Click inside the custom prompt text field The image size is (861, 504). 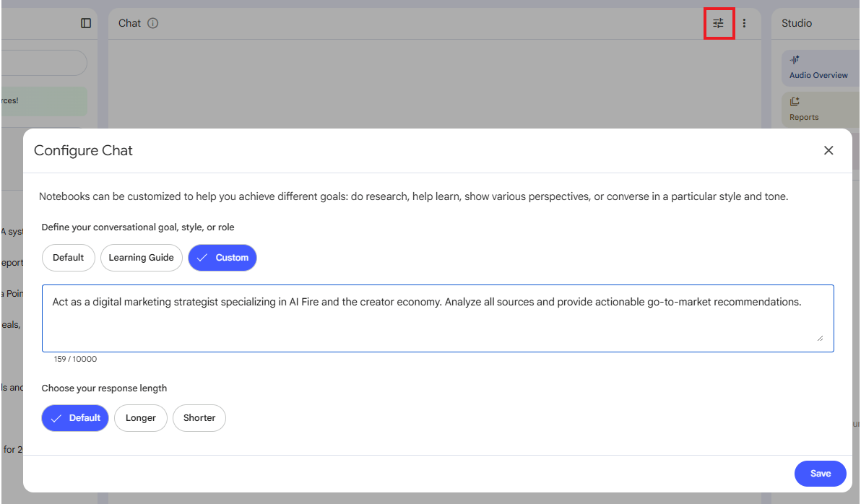coord(433,318)
